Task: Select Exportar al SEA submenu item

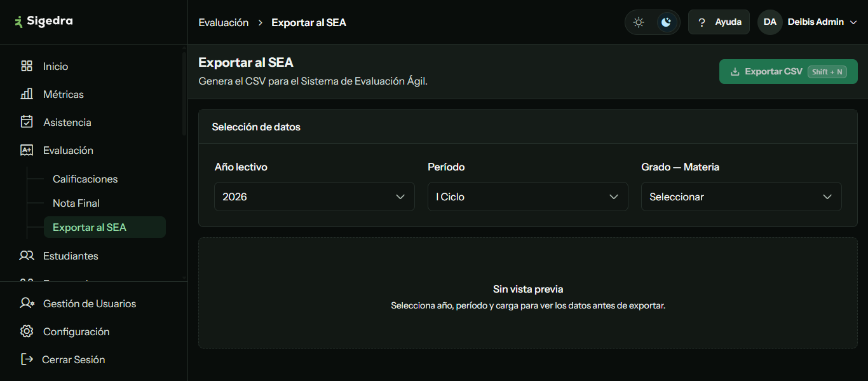Action: tap(105, 227)
